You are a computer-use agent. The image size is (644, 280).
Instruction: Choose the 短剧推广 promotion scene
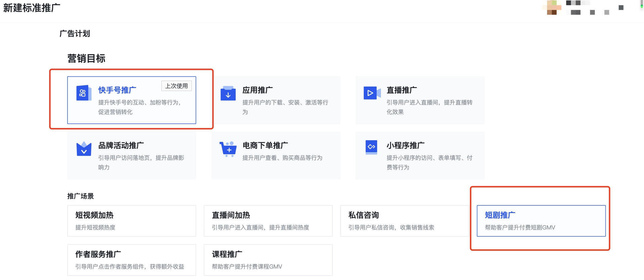coord(541,221)
